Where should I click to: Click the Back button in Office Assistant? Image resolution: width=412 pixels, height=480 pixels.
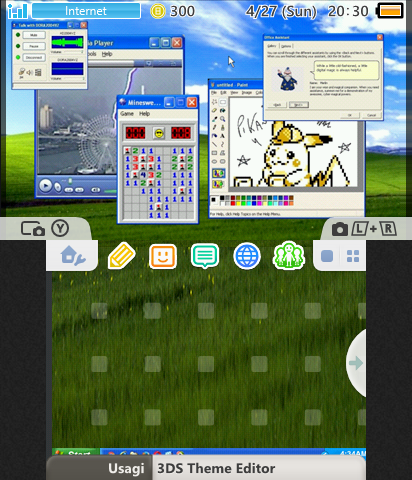pyautogui.click(x=277, y=105)
